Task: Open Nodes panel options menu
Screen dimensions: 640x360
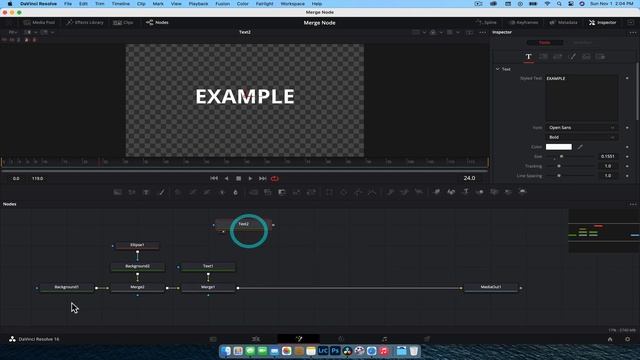Action: click(x=633, y=204)
